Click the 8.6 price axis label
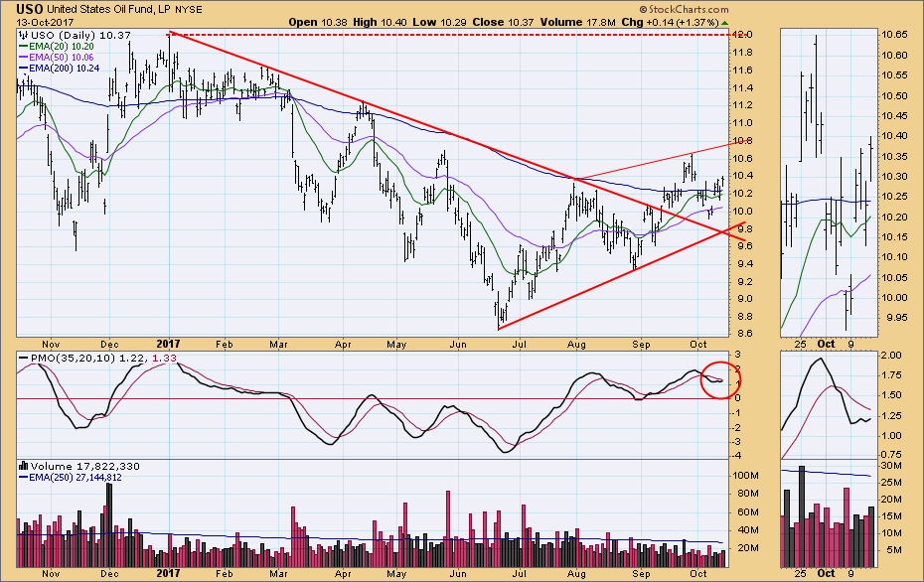Screen dimensions: 924x582 pyautogui.click(x=743, y=334)
